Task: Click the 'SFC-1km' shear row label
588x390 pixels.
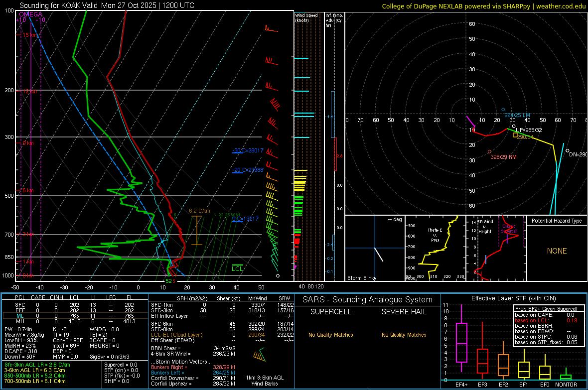Action: tap(162, 305)
